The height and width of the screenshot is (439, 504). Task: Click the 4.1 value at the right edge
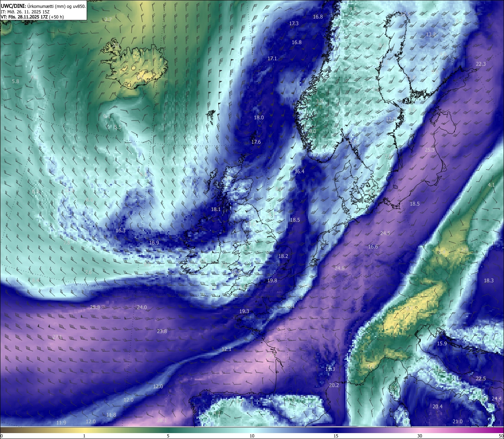tap(491, 185)
